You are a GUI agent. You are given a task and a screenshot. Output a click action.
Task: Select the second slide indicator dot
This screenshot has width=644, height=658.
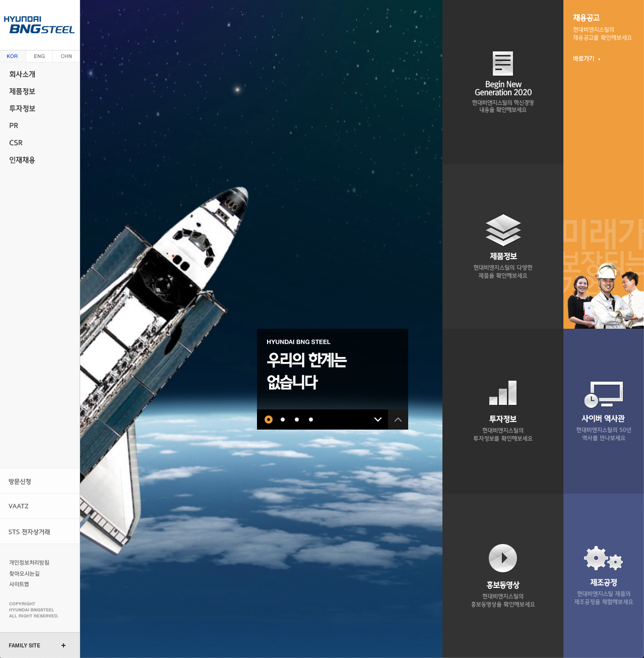(x=283, y=420)
